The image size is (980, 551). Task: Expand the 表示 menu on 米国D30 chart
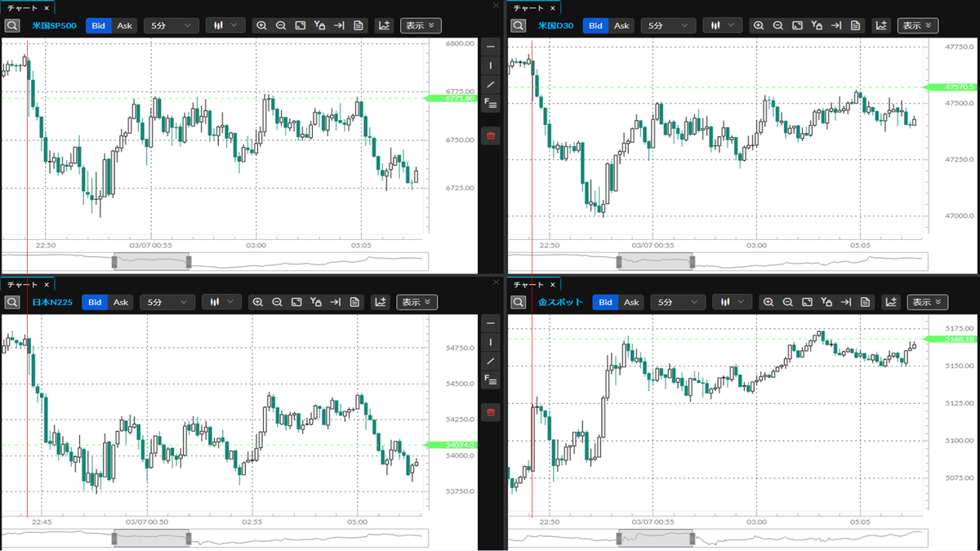click(918, 25)
